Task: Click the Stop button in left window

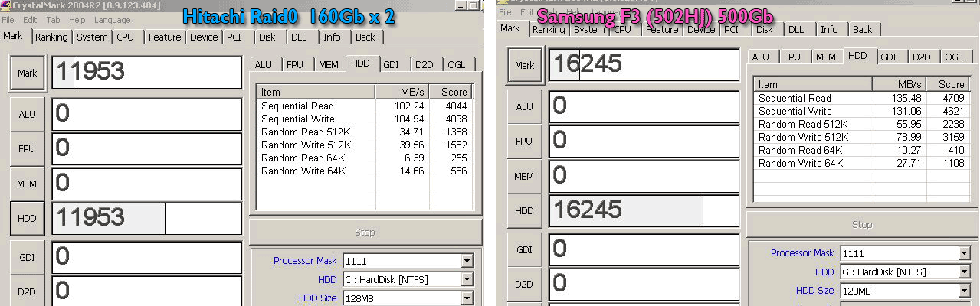Action: 365,233
